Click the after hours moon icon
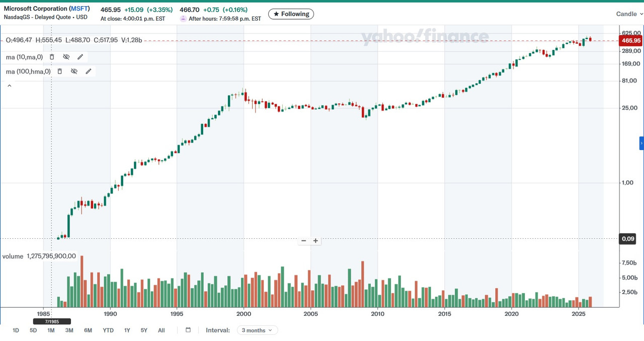644x341 pixels. (183, 19)
